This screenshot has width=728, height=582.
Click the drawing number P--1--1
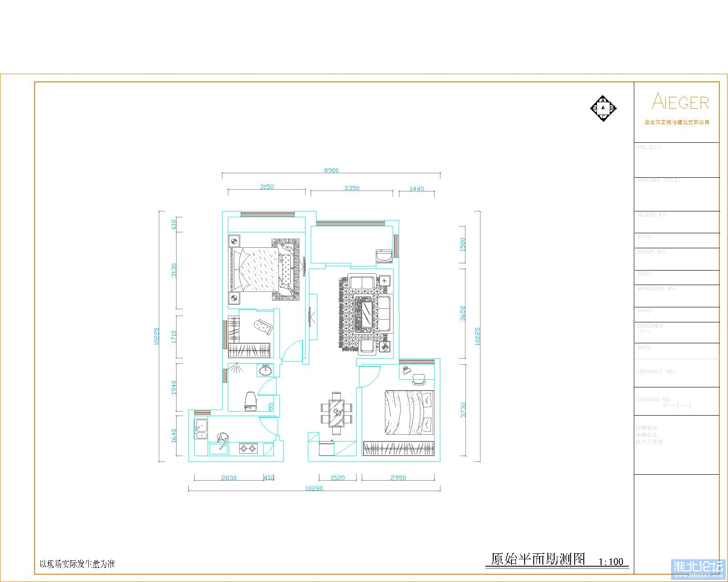click(x=677, y=405)
